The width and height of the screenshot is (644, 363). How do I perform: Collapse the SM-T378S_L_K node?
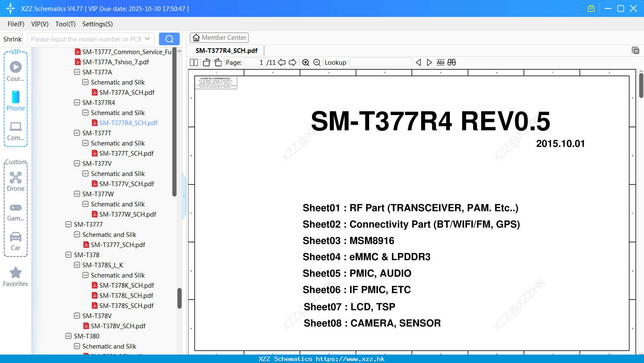coord(77,265)
